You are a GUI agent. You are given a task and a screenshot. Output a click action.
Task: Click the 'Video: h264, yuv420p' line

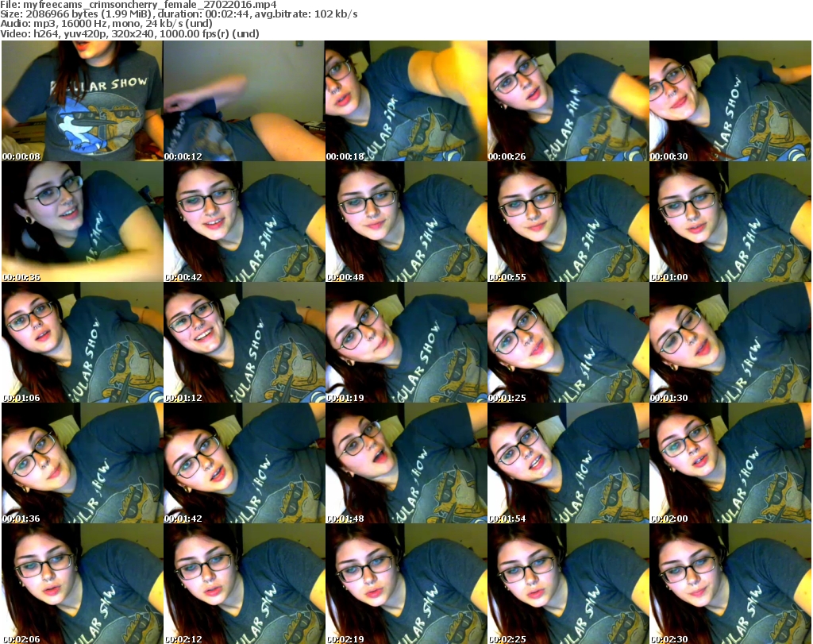[129, 33]
